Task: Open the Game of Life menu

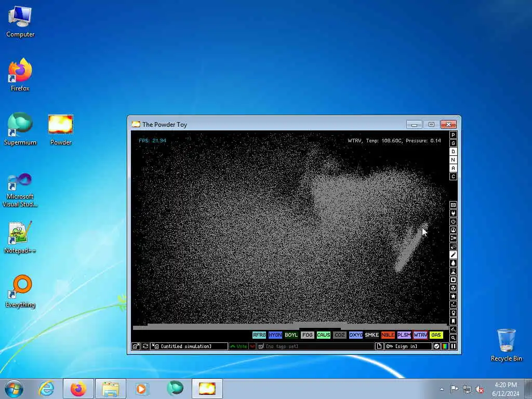Action: 453,304
